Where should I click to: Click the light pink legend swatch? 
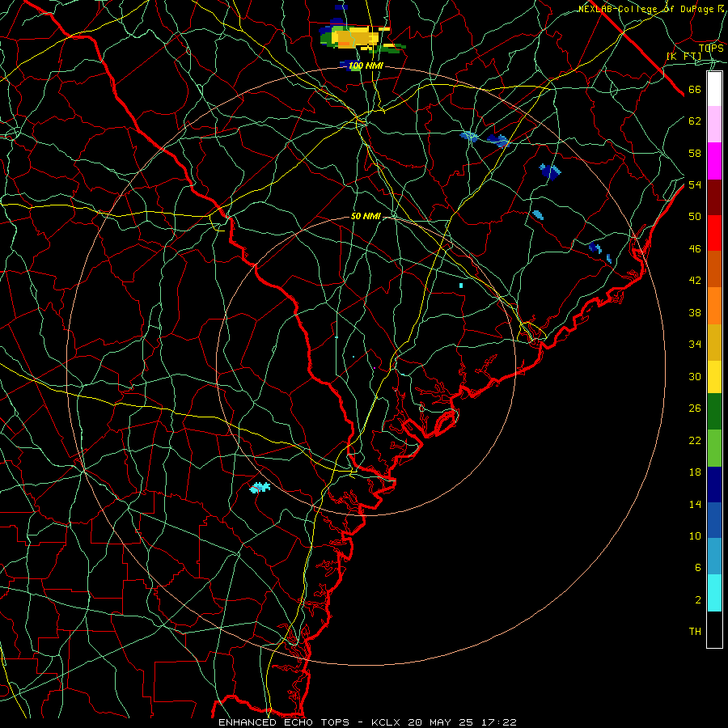(x=714, y=125)
